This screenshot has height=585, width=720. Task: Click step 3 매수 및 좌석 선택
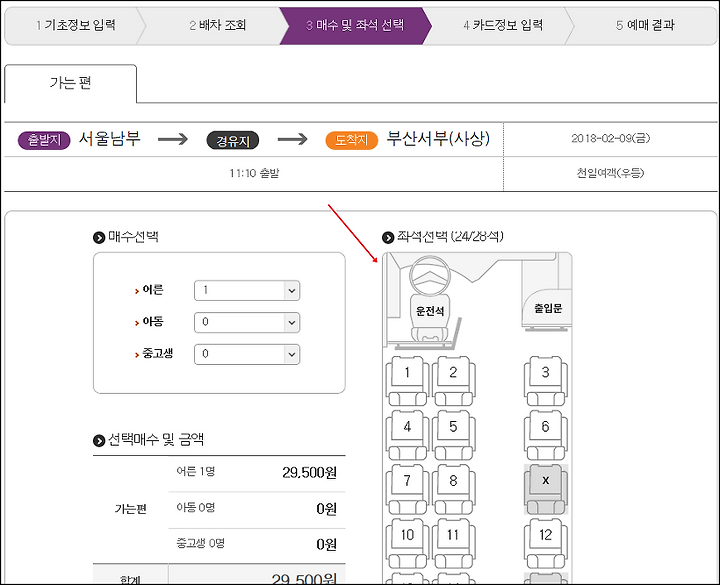tap(355, 25)
